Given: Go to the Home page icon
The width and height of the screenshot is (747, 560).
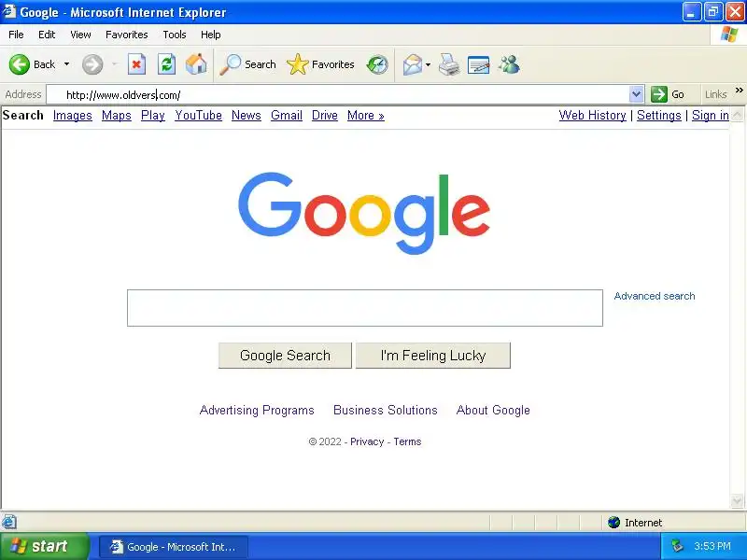Looking at the screenshot, I should 196,64.
